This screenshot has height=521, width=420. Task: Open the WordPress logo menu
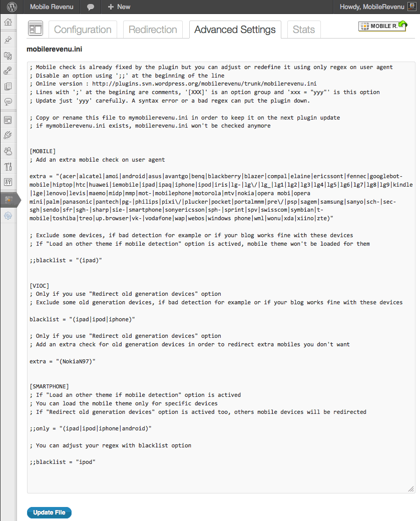click(12, 7)
